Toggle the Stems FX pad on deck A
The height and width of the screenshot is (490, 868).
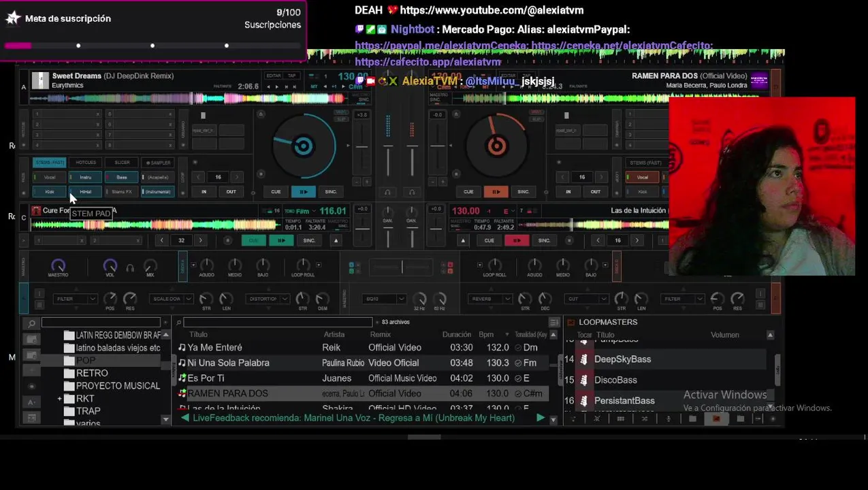tap(121, 192)
